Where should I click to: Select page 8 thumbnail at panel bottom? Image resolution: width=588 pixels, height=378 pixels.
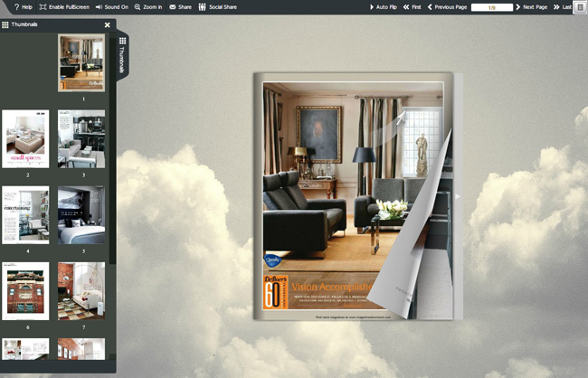tap(25, 349)
